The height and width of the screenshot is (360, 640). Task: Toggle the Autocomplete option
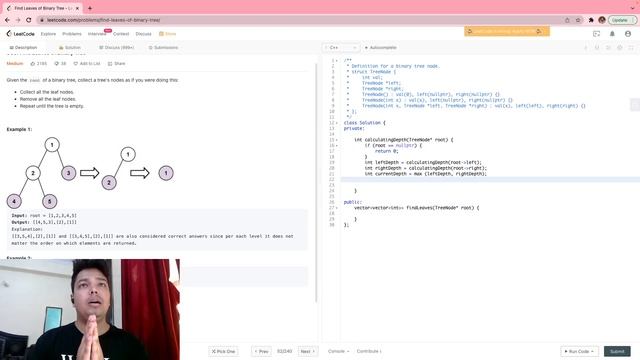380,48
